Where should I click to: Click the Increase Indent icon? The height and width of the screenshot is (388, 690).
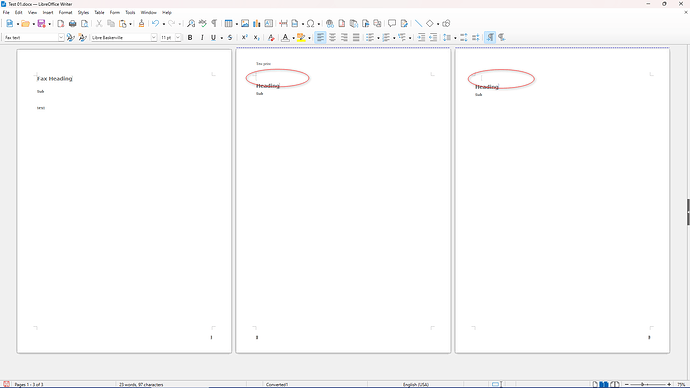(421, 38)
